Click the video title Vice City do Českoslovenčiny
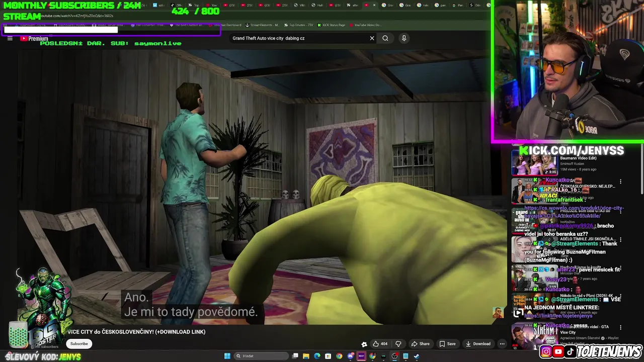Screen dimensions: 644x362 [x=136, y=332]
